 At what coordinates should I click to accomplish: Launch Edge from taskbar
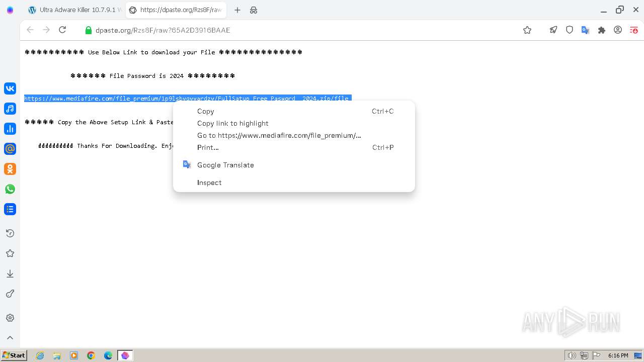pos(108,355)
